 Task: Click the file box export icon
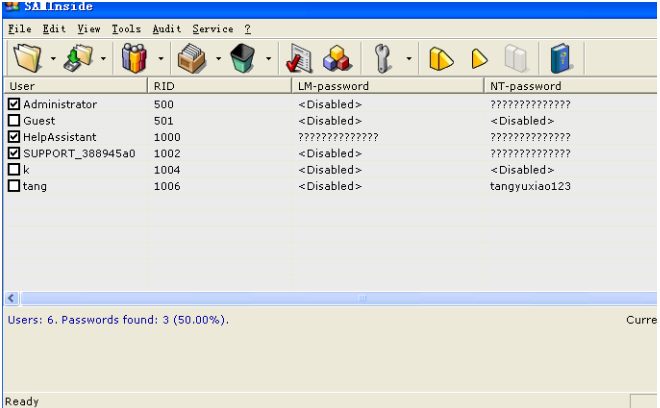(192, 58)
